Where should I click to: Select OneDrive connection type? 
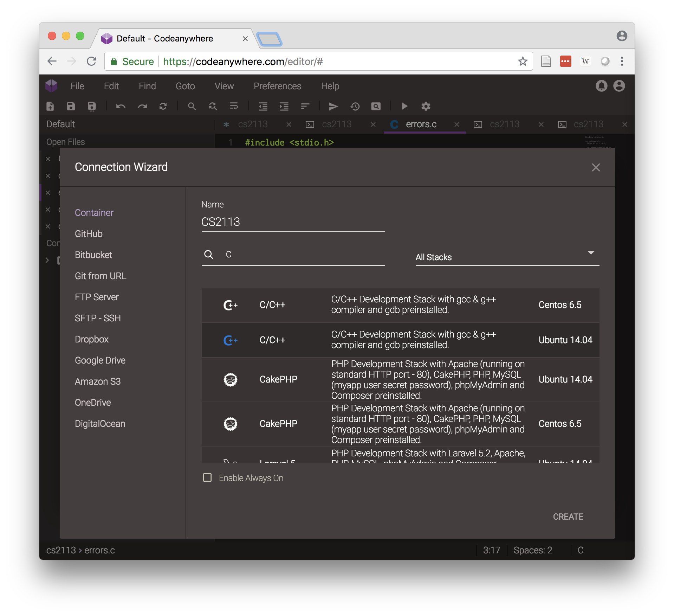click(93, 403)
